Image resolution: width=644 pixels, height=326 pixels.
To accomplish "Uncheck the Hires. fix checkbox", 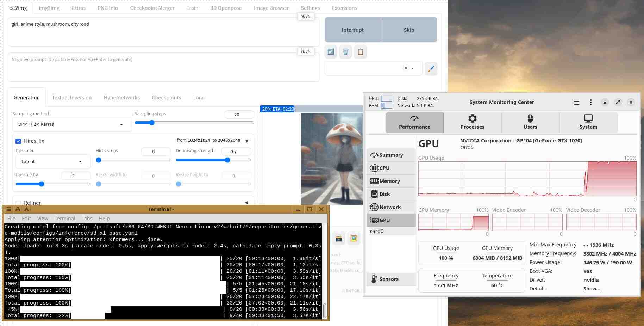I will [x=18, y=141].
